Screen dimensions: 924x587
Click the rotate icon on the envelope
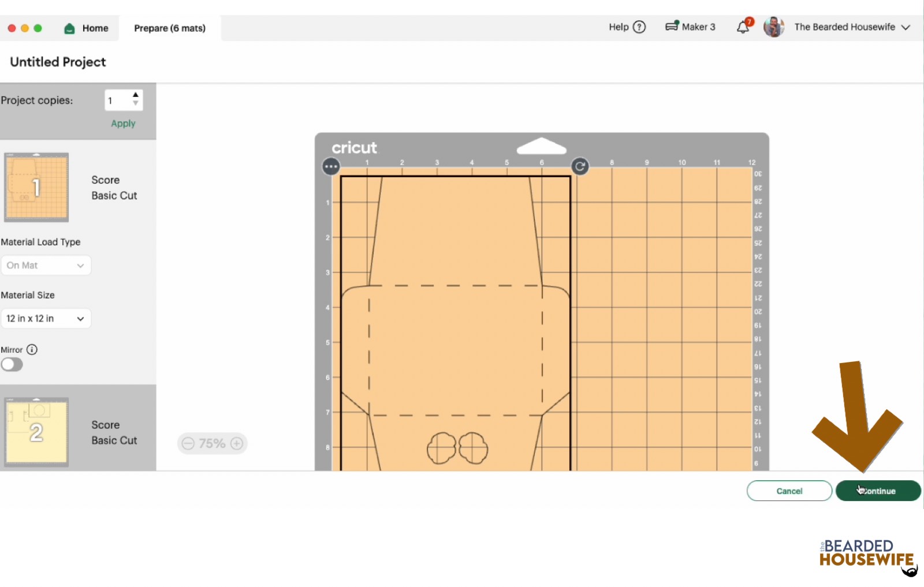(580, 167)
